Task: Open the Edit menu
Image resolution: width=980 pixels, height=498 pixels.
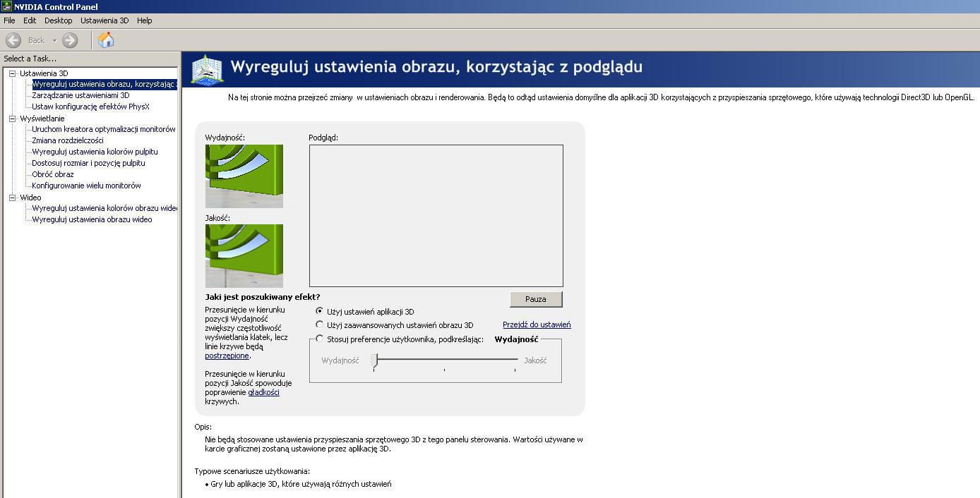Action: (30, 20)
